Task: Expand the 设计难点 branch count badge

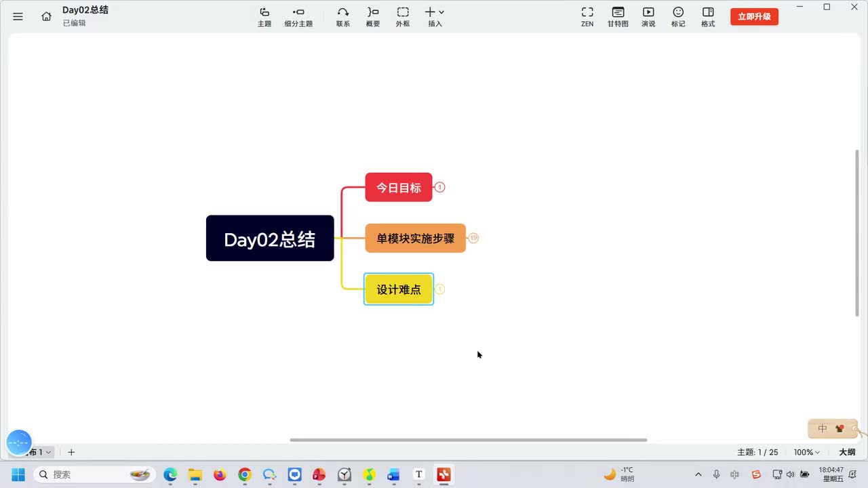Action: click(x=439, y=289)
